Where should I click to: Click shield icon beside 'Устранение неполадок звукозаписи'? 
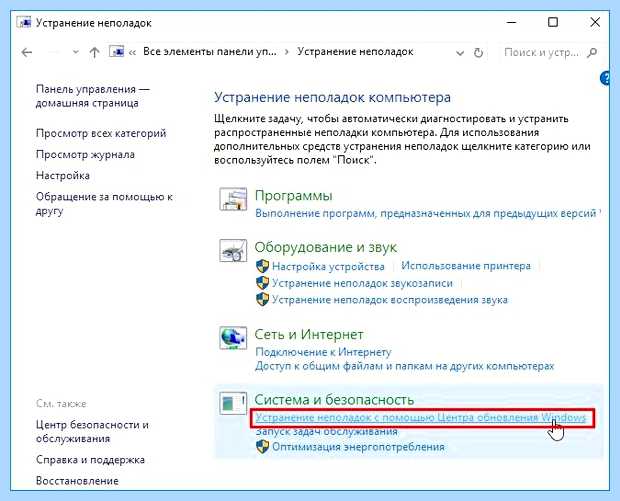tap(262, 283)
